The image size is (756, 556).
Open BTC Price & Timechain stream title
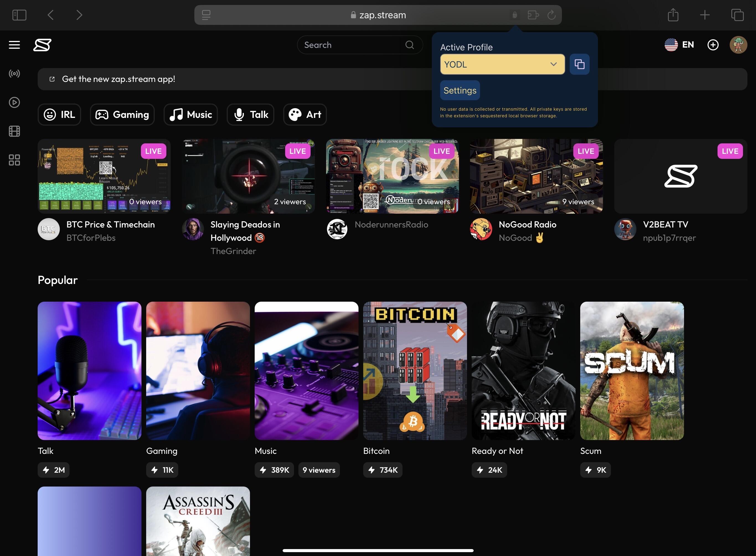(111, 224)
